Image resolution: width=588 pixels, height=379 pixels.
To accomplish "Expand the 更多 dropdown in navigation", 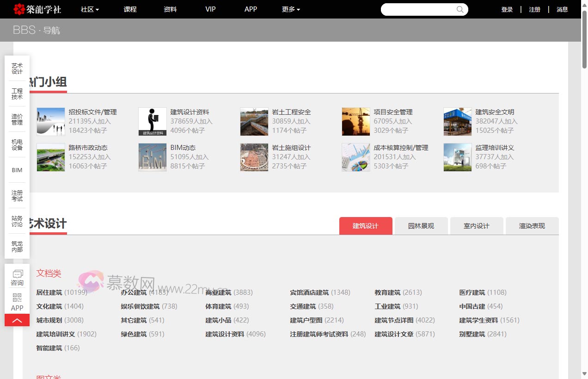I will coord(291,9).
